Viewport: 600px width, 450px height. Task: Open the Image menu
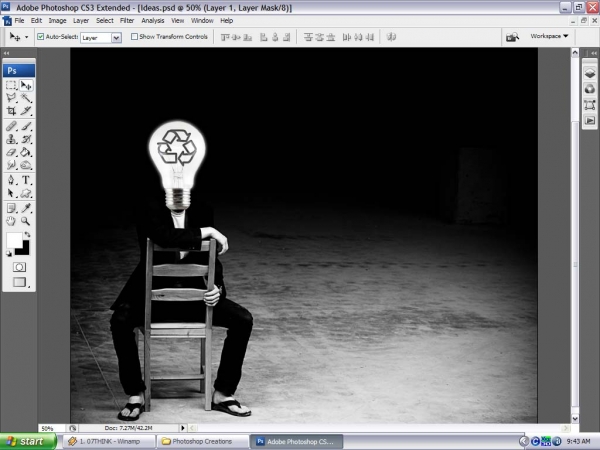pos(57,21)
